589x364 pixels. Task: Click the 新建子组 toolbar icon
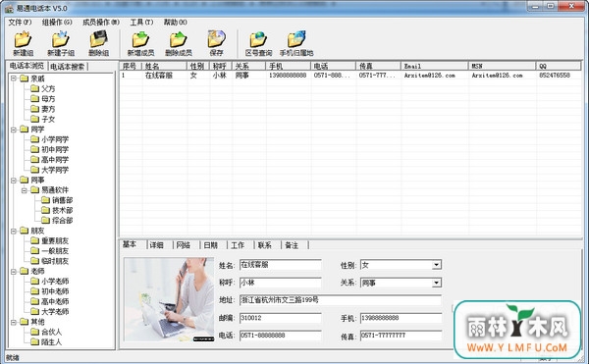pos(61,43)
